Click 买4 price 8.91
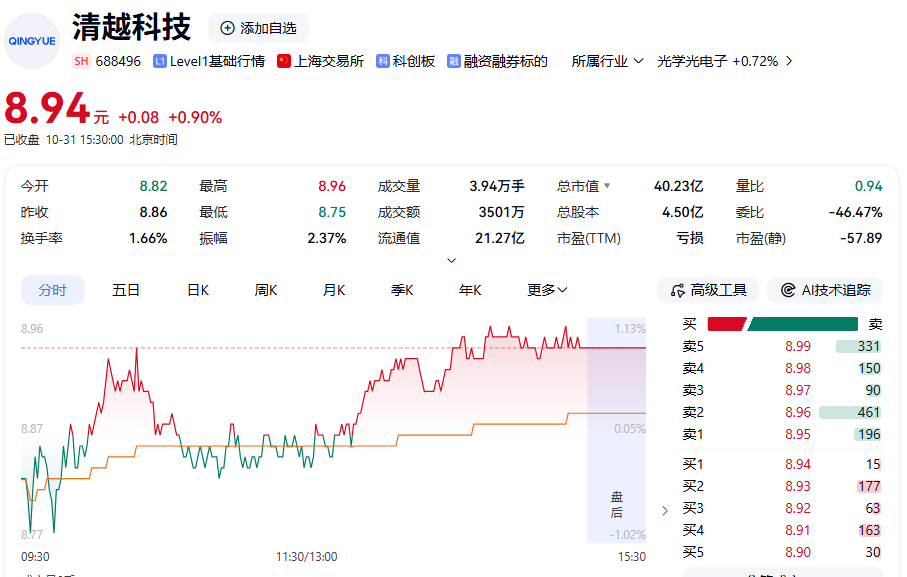 tap(798, 530)
